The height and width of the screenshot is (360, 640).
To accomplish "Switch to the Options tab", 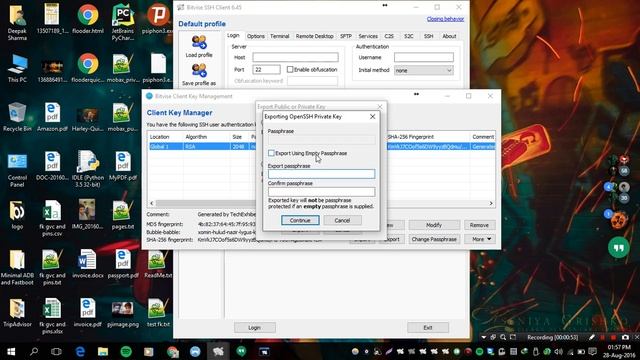I will (x=256, y=36).
